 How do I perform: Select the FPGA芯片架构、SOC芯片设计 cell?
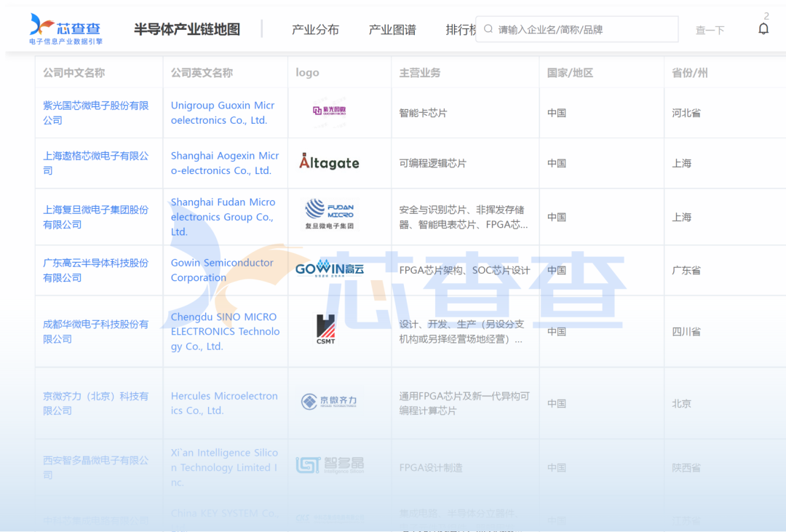(464, 270)
